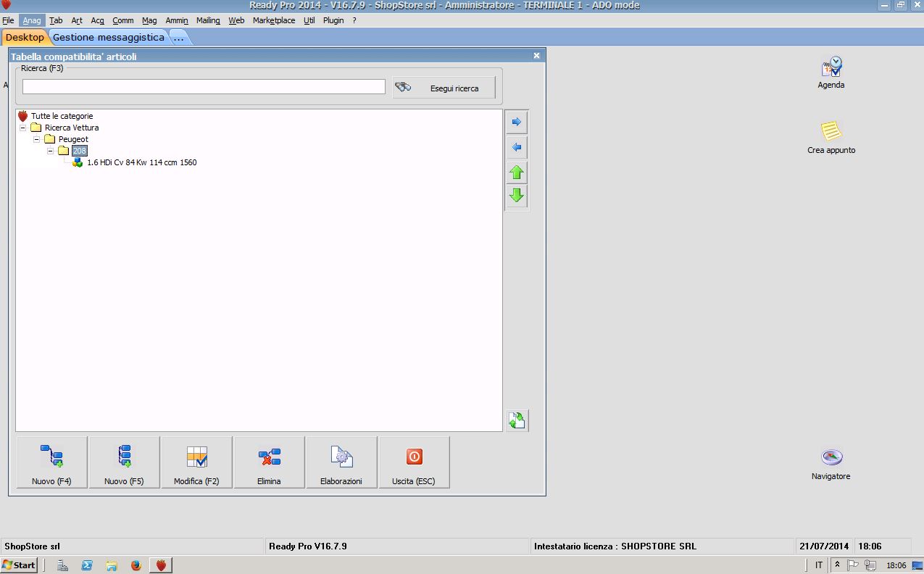Open the Tab menu
This screenshot has width=924, height=574.
pos(56,20)
